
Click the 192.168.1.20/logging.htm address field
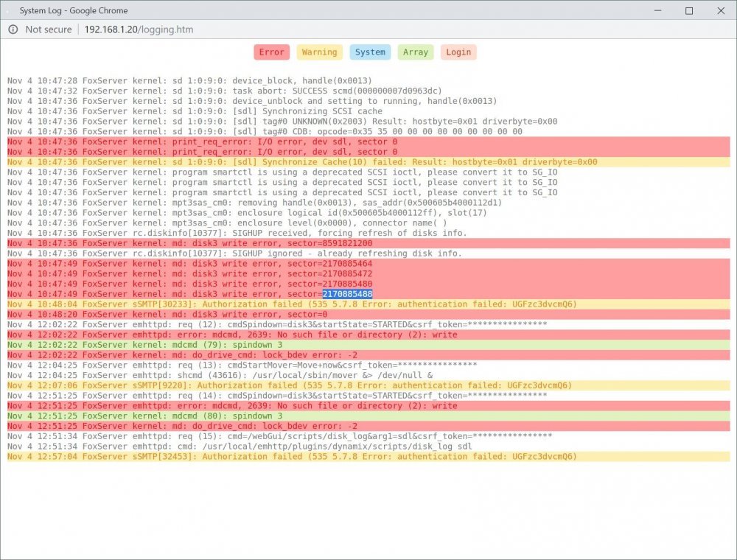(x=139, y=29)
